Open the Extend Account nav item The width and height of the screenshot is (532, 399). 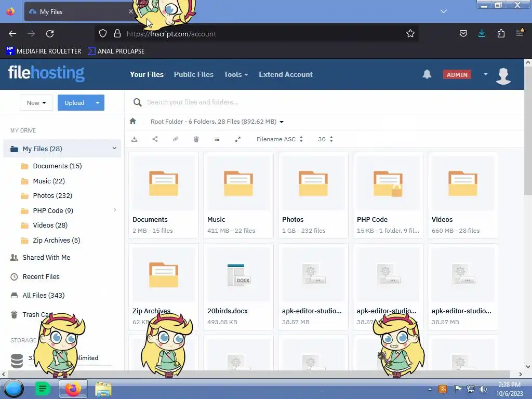click(x=286, y=74)
